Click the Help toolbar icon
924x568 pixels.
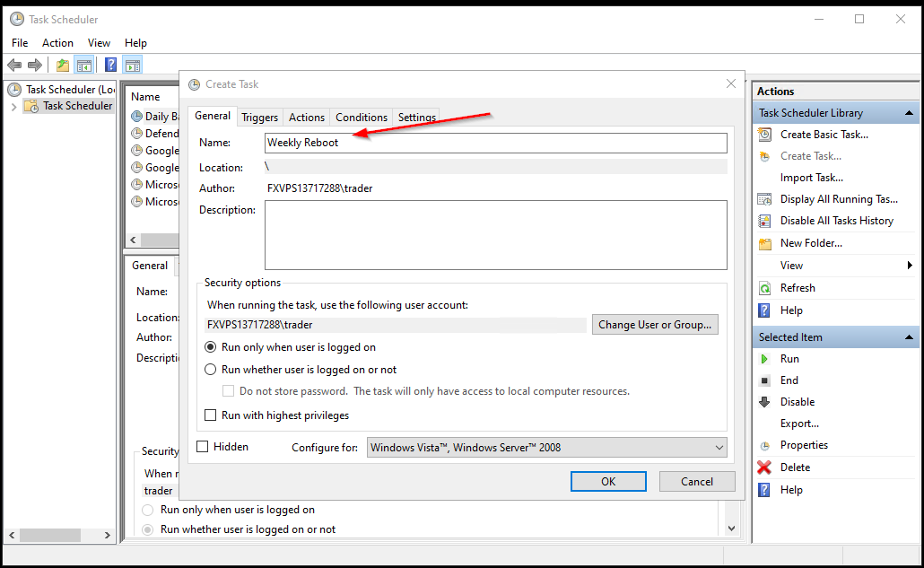tap(110, 65)
